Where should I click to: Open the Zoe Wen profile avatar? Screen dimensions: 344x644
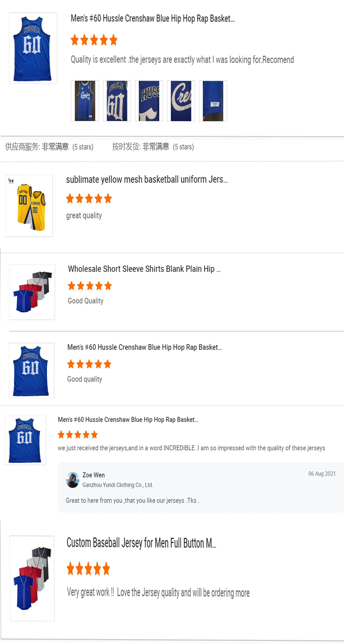coord(73,480)
